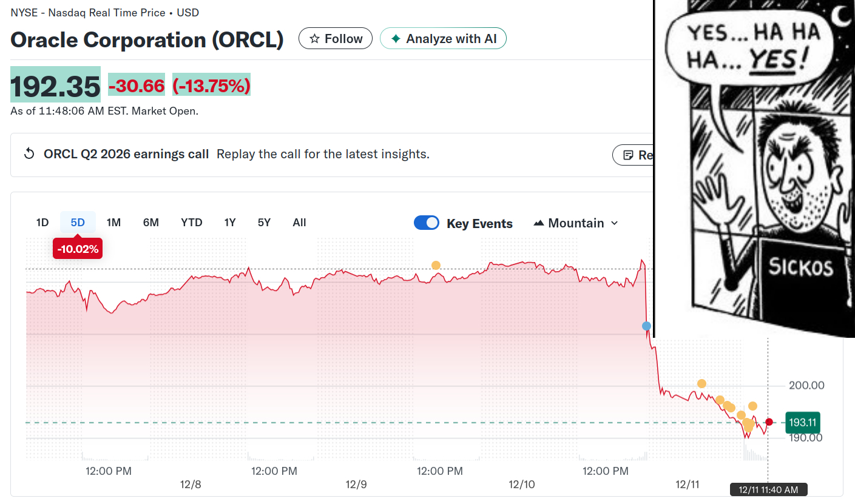
Task: Select the All time range tab
Action: (299, 223)
